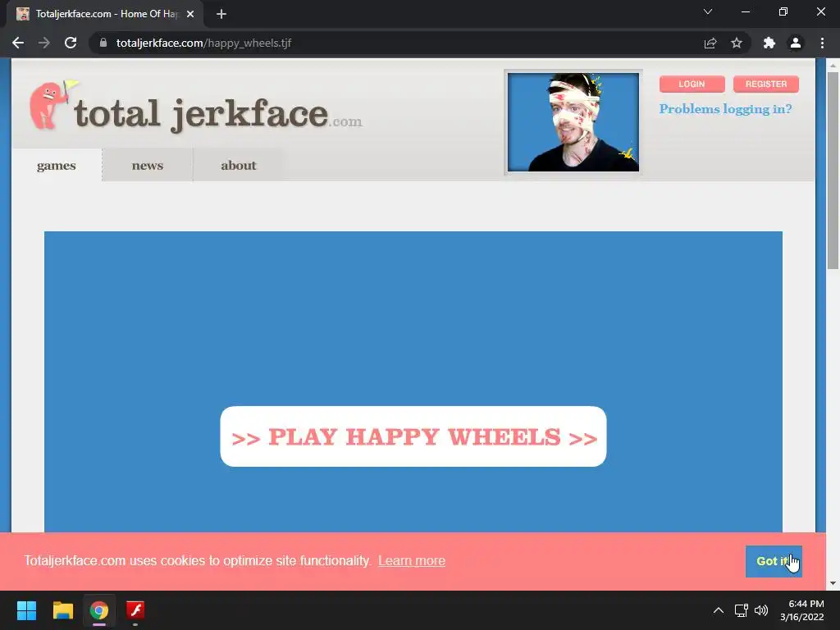Click the page vertical scrollbar thumb
The height and width of the screenshot is (630, 840).
pos(833,171)
